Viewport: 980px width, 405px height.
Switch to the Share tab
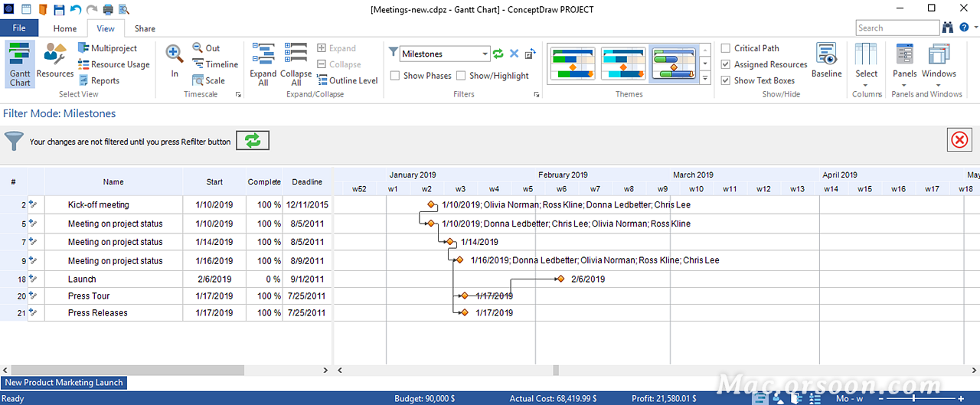coord(145,28)
